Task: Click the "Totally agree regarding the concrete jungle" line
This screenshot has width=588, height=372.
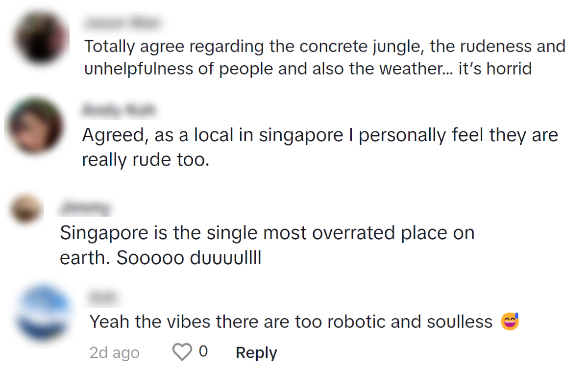Action: (x=325, y=47)
